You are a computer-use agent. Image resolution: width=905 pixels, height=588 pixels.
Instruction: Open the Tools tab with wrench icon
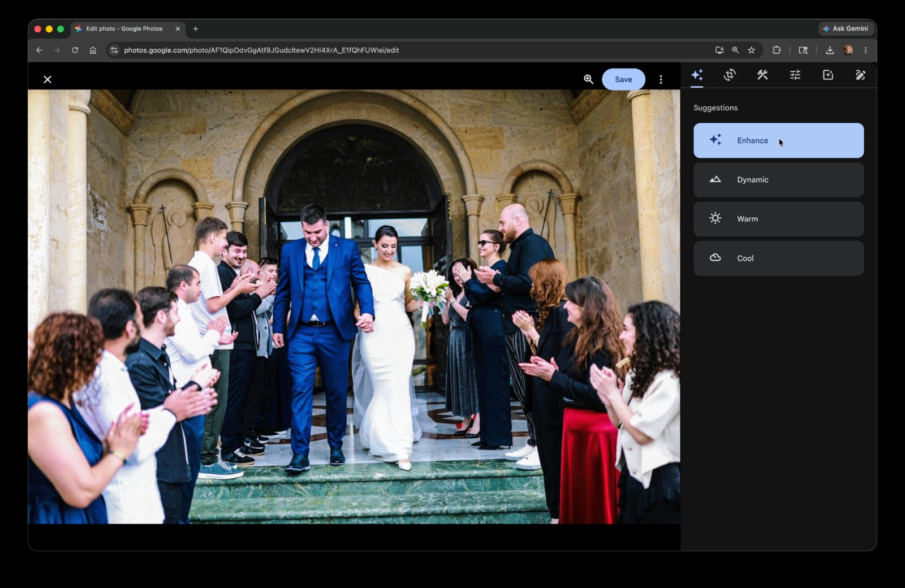[x=762, y=75]
